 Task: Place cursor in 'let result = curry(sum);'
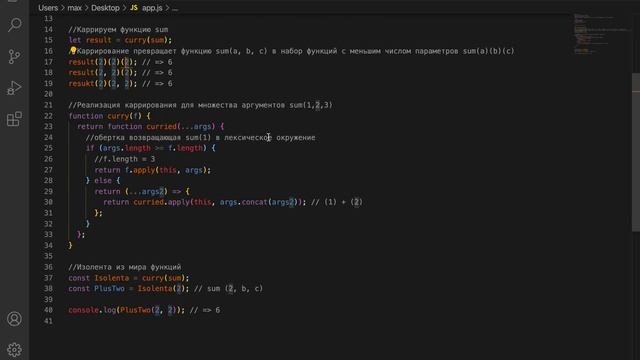tap(120, 40)
